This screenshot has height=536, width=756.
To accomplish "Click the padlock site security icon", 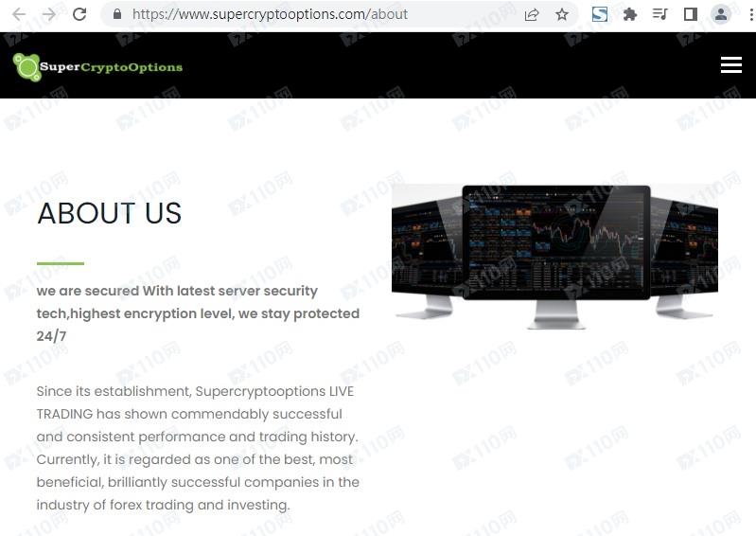I will 116,14.
